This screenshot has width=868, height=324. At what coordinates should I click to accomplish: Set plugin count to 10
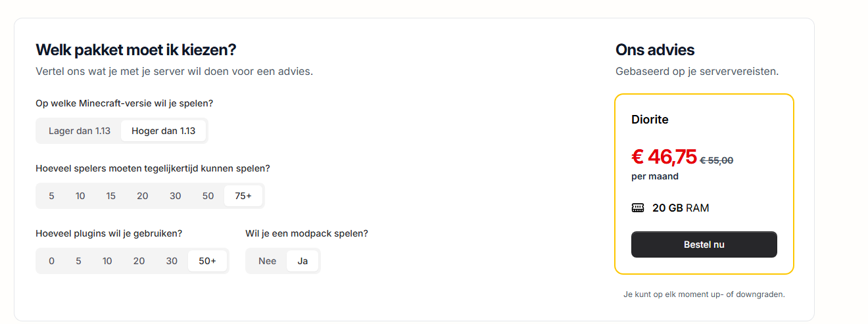(107, 261)
